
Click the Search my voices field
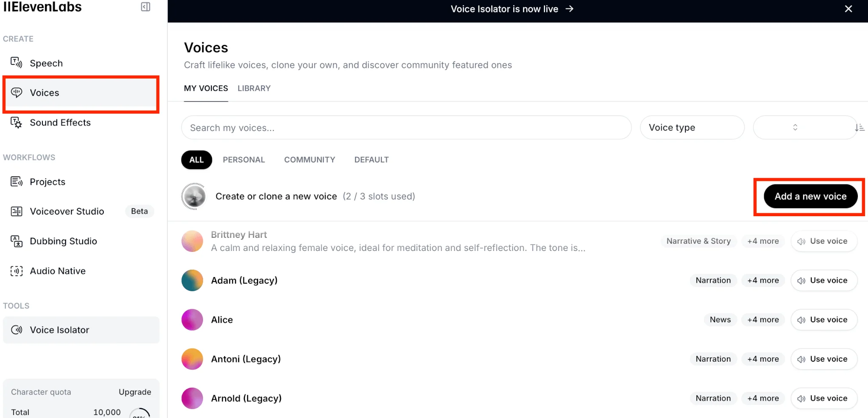coord(406,128)
